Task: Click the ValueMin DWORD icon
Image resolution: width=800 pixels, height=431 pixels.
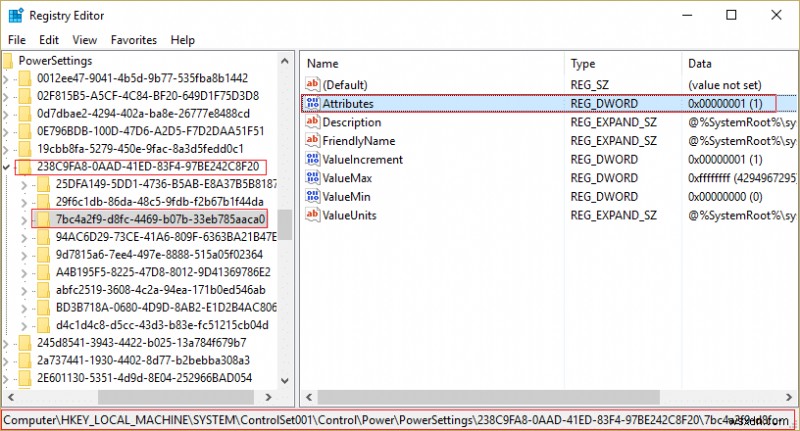Action: point(312,196)
